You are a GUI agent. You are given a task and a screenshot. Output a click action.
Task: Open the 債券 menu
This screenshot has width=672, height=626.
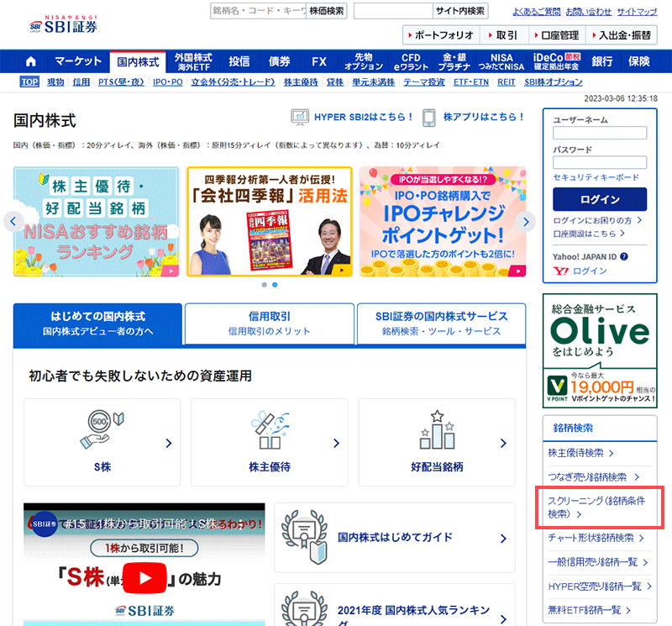coord(280,61)
